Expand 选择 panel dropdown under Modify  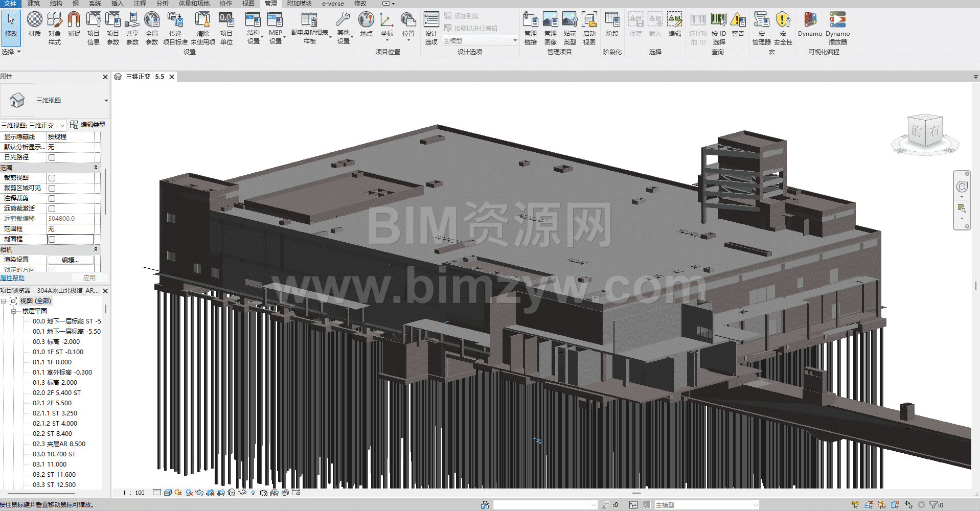11,52
